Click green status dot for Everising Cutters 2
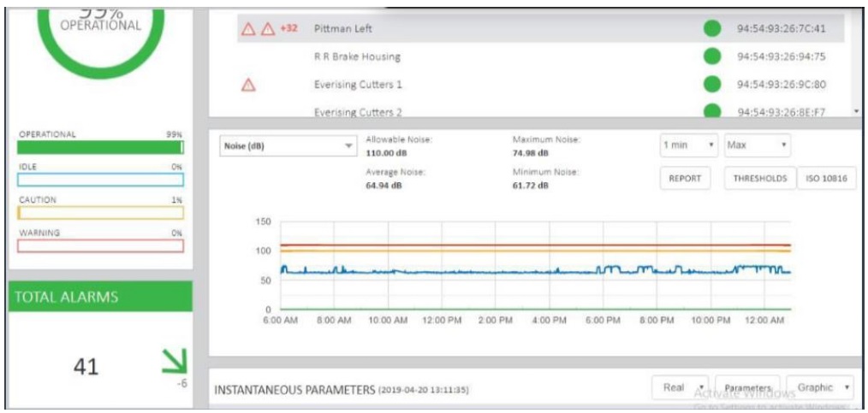This screenshot has width=868, height=413. [711, 111]
